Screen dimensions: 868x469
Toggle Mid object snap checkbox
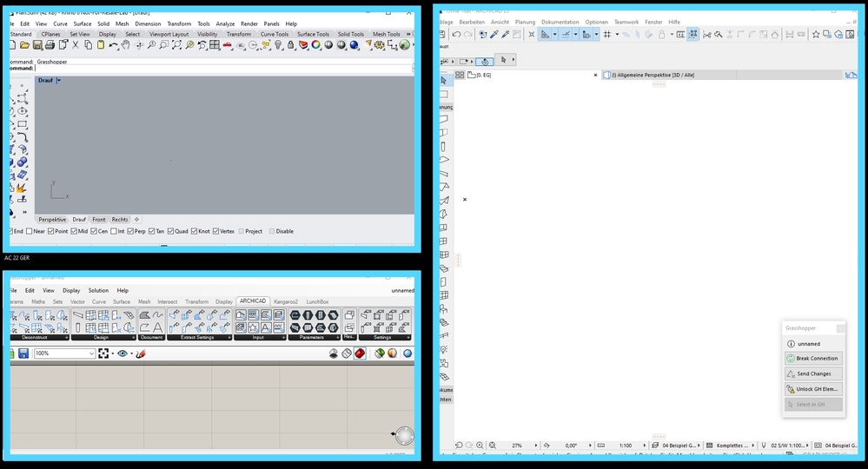click(74, 231)
